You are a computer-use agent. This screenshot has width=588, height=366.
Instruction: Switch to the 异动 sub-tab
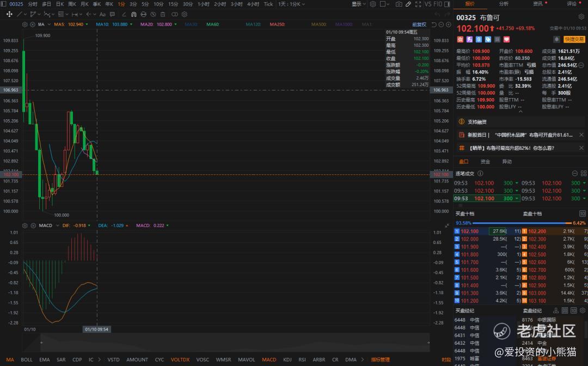(507, 162)
